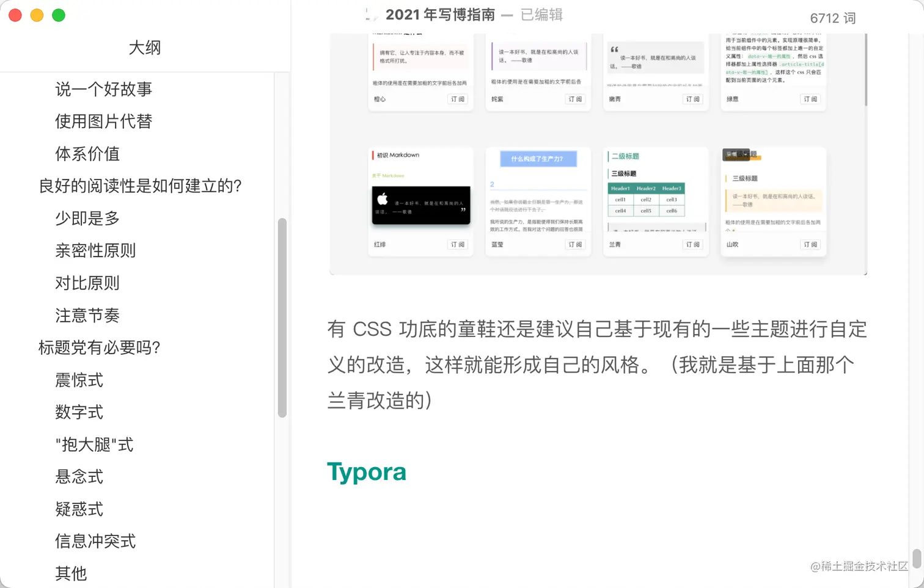Click the Header1 table preview in 兰青 card
Image resolution: width=924 pixels, height=588 pixels.
pyautogui.click(x=647, y=200)
